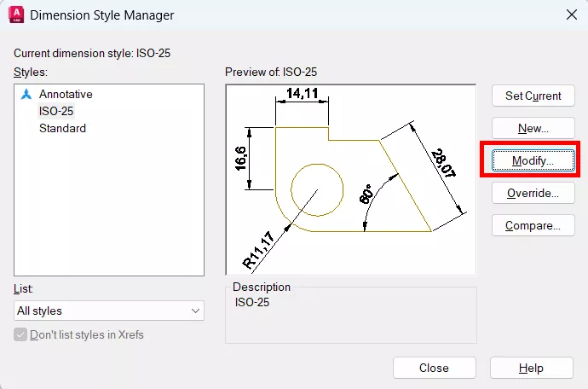The height and width of the screenshot is (389, 588).
Task: Open Modify... to edit the style
Action: tap(533, 160)
